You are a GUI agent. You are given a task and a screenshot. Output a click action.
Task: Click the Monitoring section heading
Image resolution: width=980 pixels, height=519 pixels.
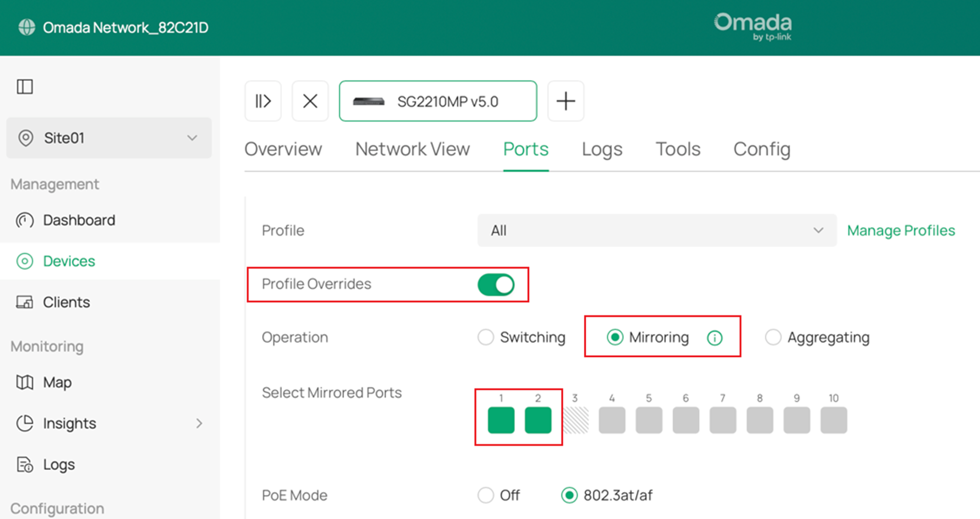tap(47, 346)
